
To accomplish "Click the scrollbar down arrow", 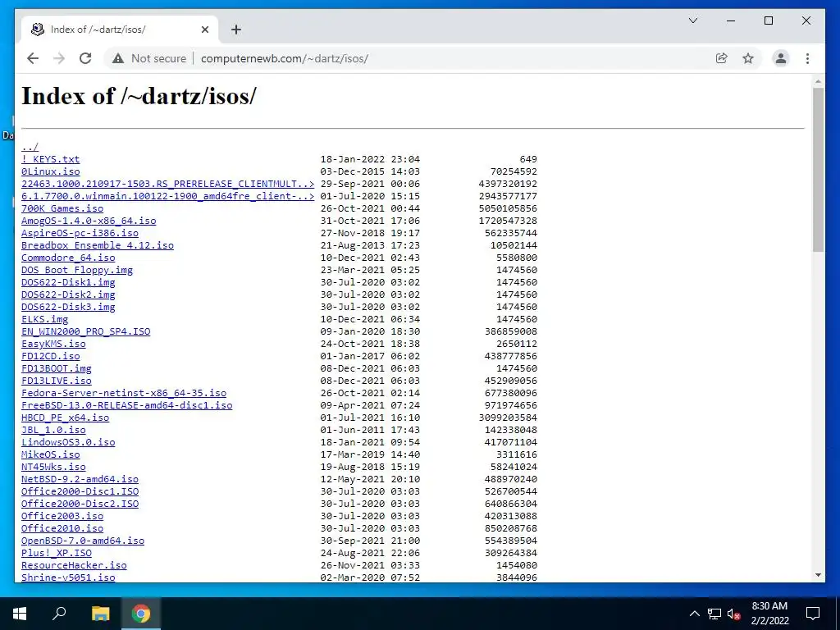I will coord(818,575).
